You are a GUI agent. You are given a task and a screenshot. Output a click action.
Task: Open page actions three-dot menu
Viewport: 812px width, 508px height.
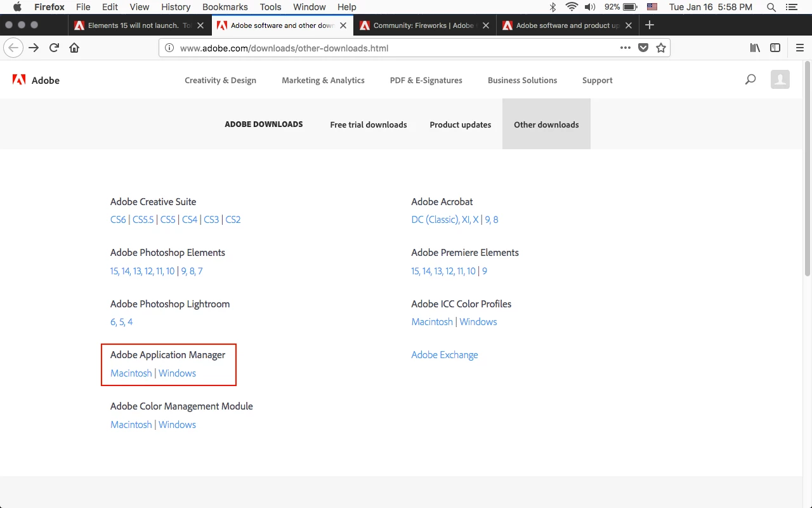click(x=625, y=48)
